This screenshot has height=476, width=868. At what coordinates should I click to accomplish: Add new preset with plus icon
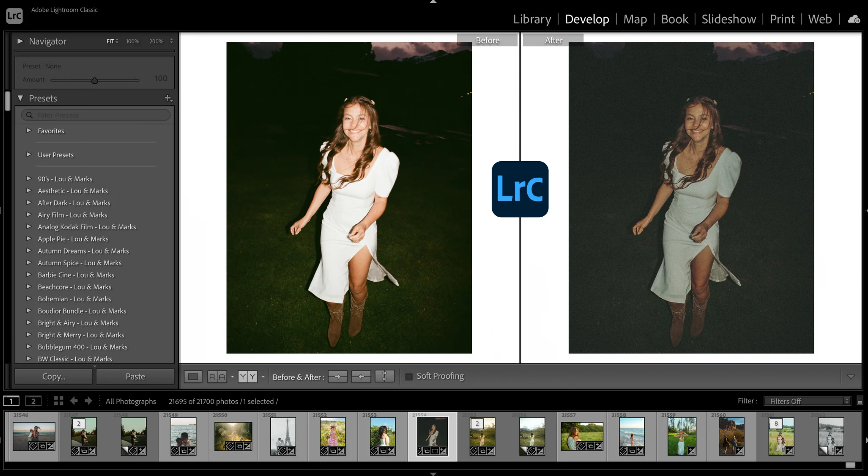coord(168,98)
